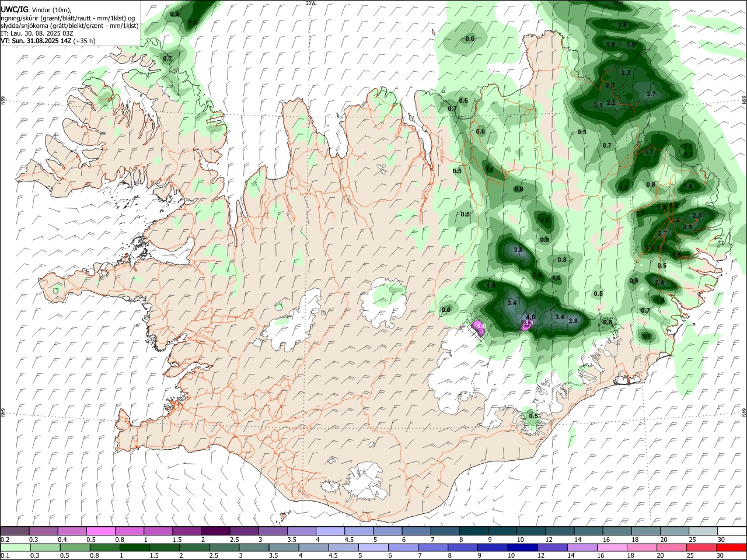This screenshot has height=560, width=747.
Task: Click the medium green 0.5–0.8 rain scale swatch
Action: click(x=75, y=547)
